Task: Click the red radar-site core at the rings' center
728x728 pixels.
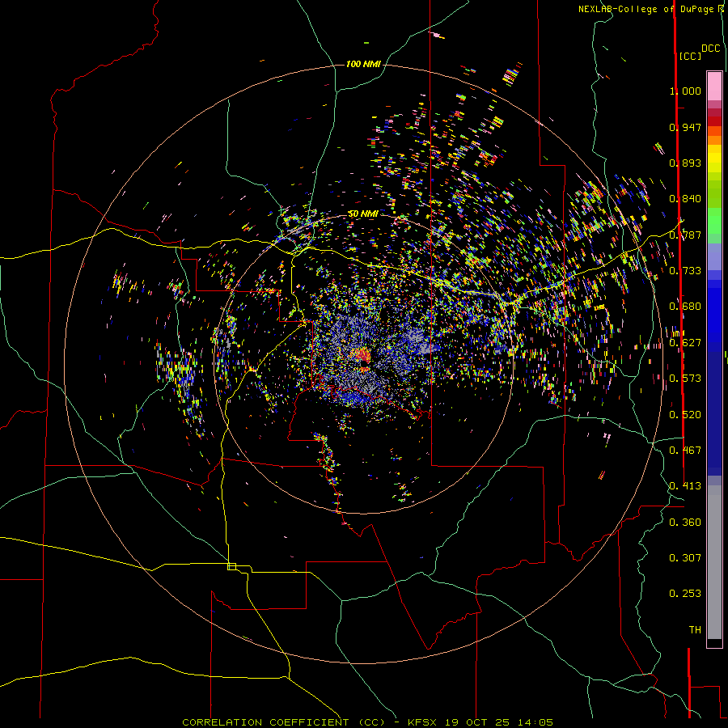Action: pyautogui.click(x=362, y=356)
